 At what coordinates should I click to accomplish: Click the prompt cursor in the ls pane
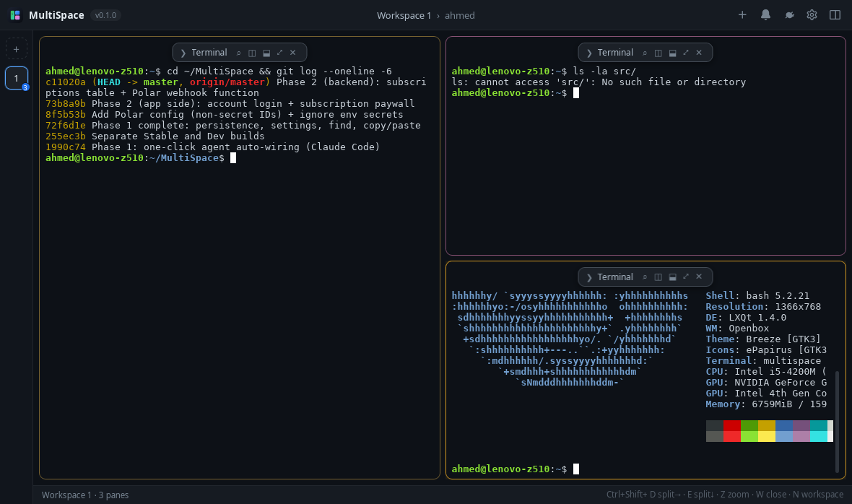point(576,93)
